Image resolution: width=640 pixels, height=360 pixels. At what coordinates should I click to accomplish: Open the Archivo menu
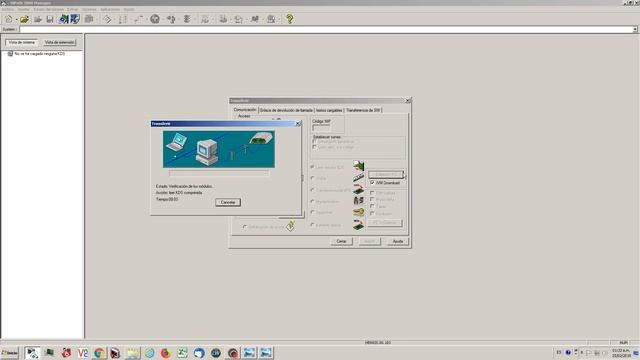tap(7, 9)
